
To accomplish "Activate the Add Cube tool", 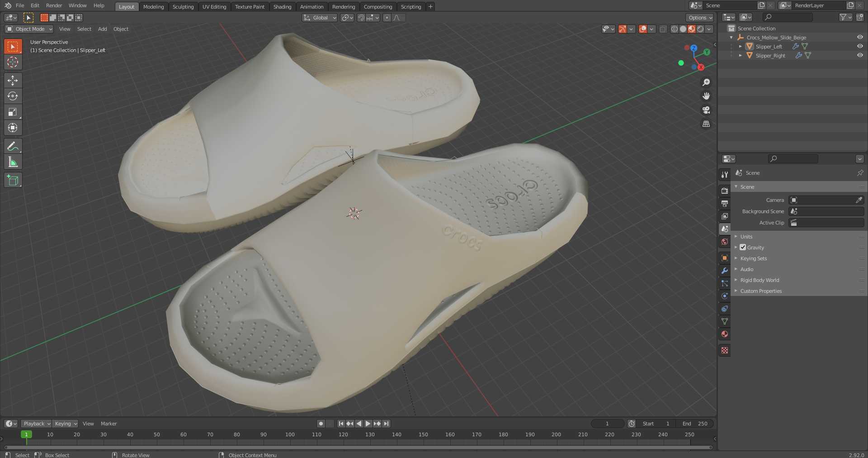I will (13, 180).
